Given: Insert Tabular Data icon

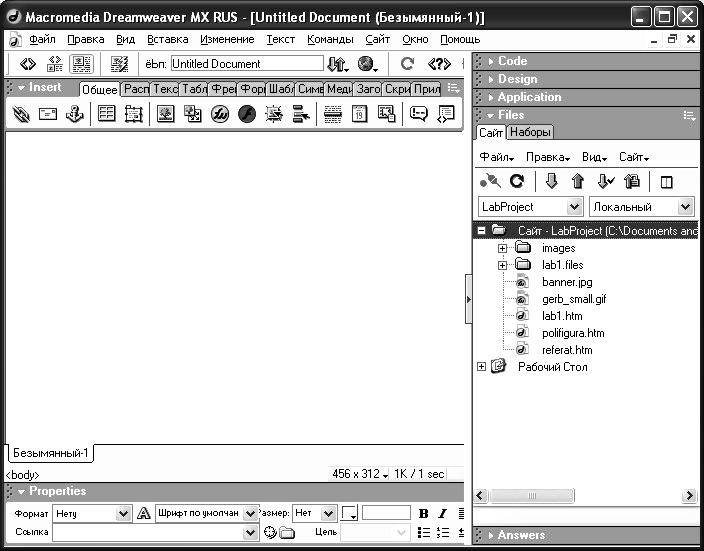Looking at the screenshot, I should (387, 114).
